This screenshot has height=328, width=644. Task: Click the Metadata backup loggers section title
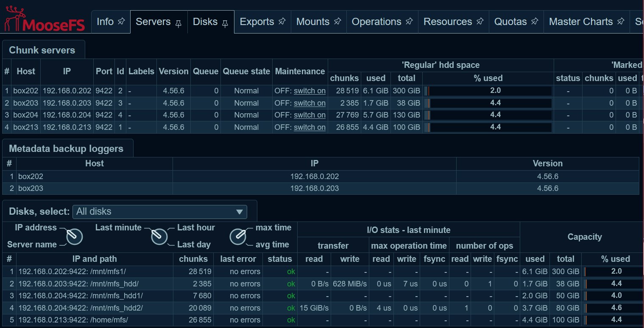[x=66, y=149]
